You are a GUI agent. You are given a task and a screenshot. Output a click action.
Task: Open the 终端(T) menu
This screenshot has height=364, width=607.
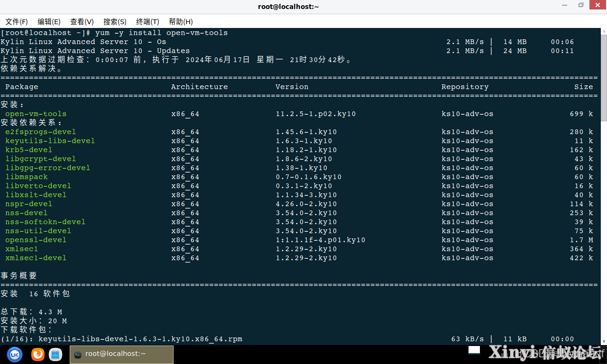(x=147, y=22)
